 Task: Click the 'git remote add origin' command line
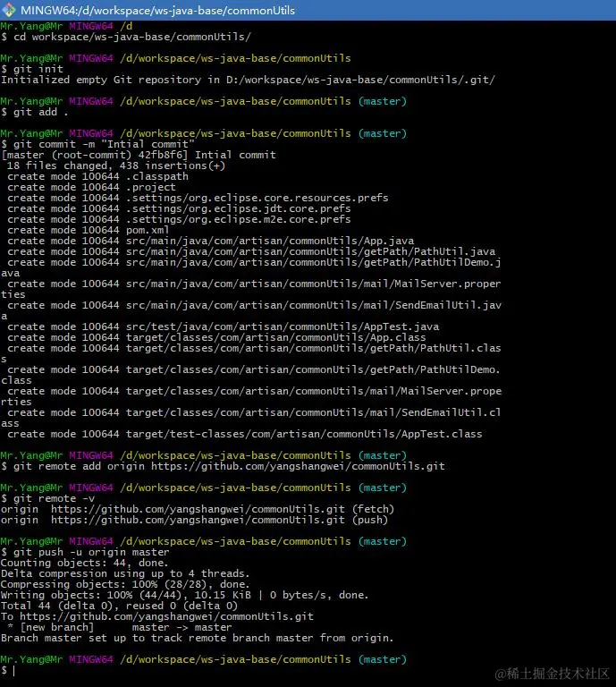tap(223, 466)
